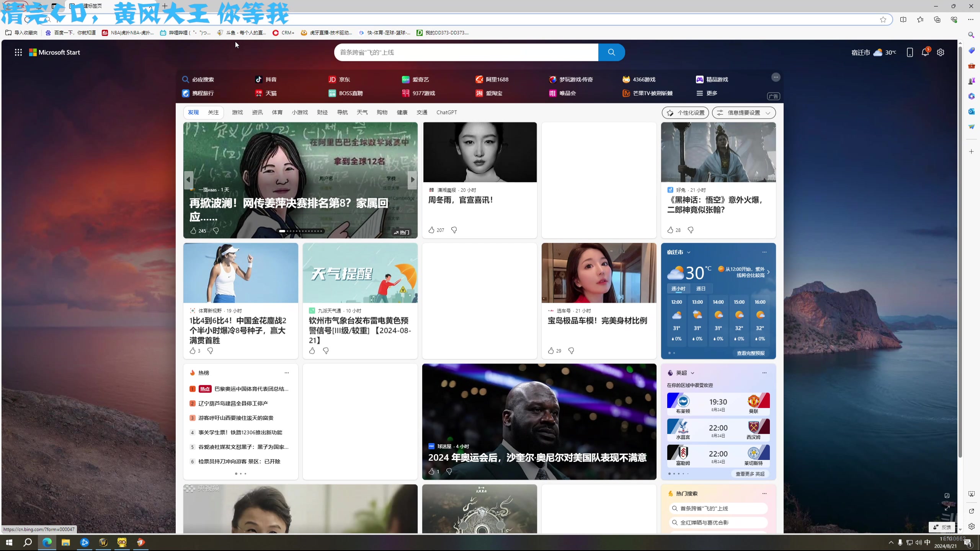Image resolution: width=980 pixels, height=551 pixels.
Task: Open the 阿里1688 shortcut
Action: tap(492, 79)
